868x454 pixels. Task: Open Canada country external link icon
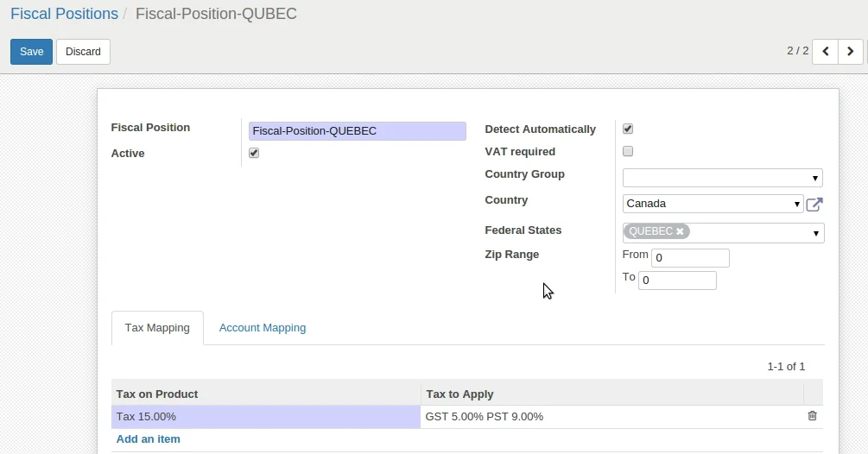click(814, 205)
